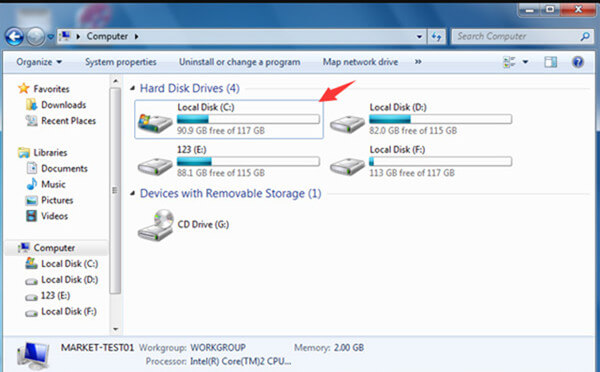This screenshot has height=372, width=600.
Task: Click the Recent Places icon
Action: click(x=31, y=121)
